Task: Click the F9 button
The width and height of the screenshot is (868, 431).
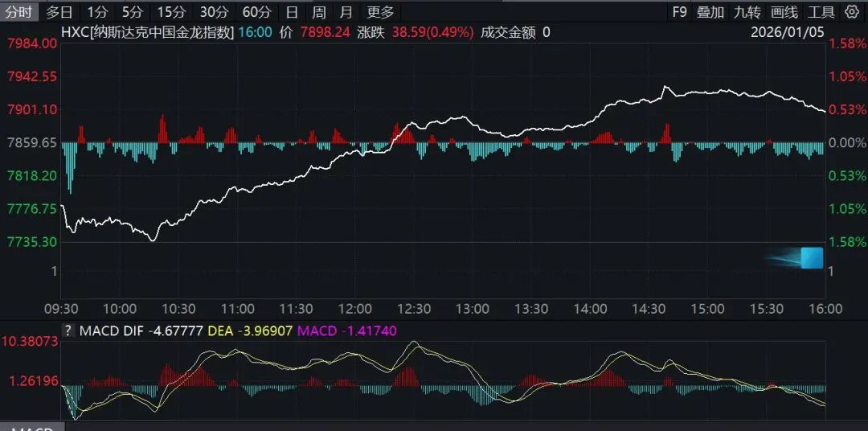Action: point(679,12)
